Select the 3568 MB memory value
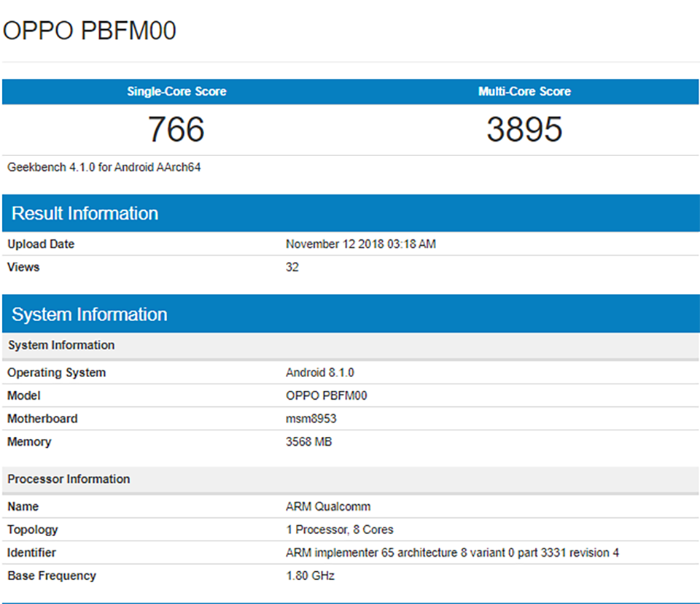The width and height of the screenshot is (700, 604). click(x=309, y=442)
